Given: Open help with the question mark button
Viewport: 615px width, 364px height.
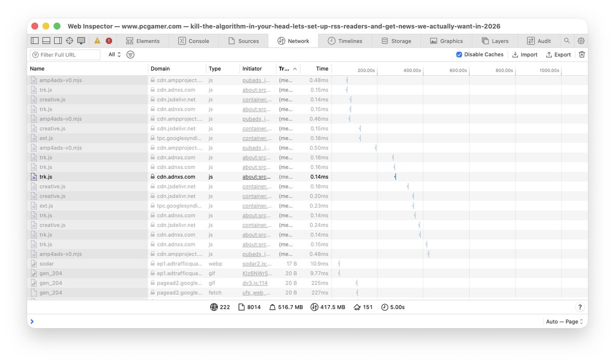Looking at the screenshot, I should pos(580,307).
